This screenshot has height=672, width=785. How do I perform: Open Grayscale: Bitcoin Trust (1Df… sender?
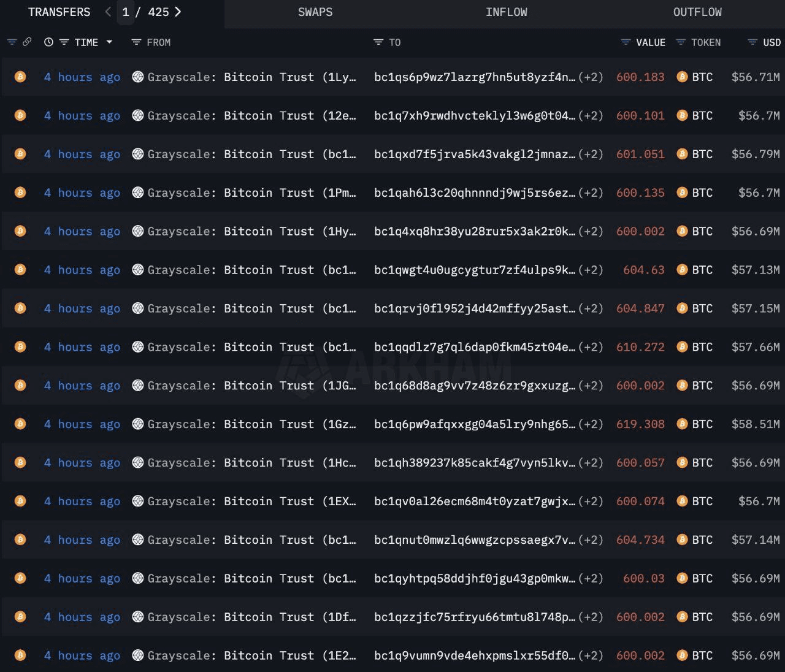point(251,618)
